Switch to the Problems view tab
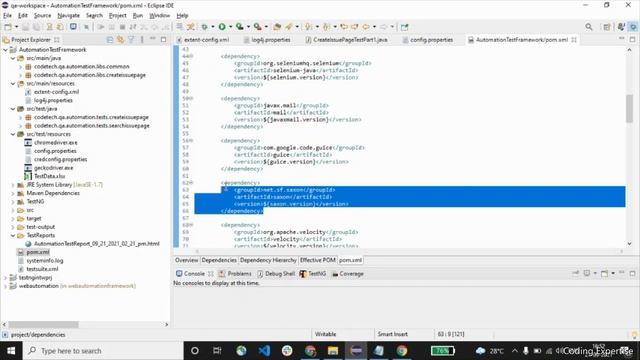The height and width of the screenshot is (360, 640). [x=235, y=274]
